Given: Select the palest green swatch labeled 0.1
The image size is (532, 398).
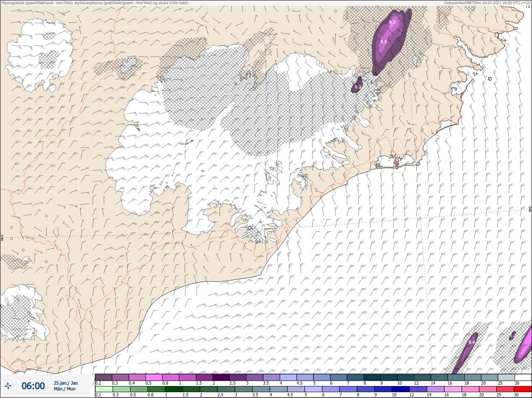Looking at the screenshot, I should pyautogui.click(x=103, y=389).
